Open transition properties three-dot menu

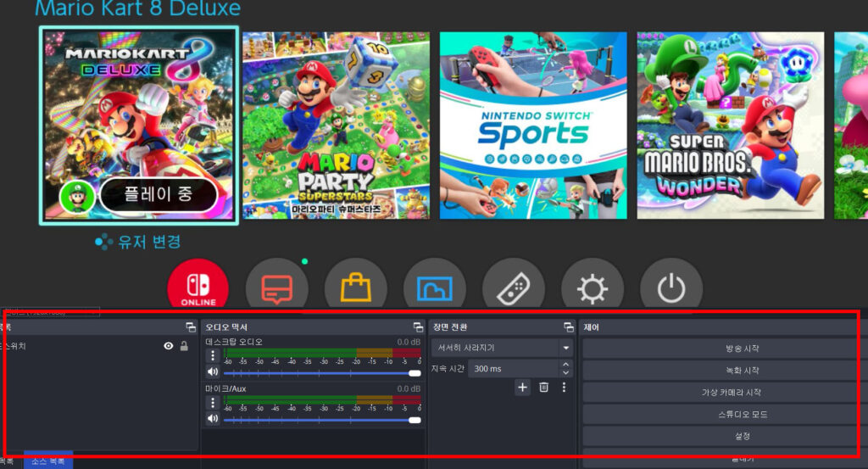(x=564, y=387)
